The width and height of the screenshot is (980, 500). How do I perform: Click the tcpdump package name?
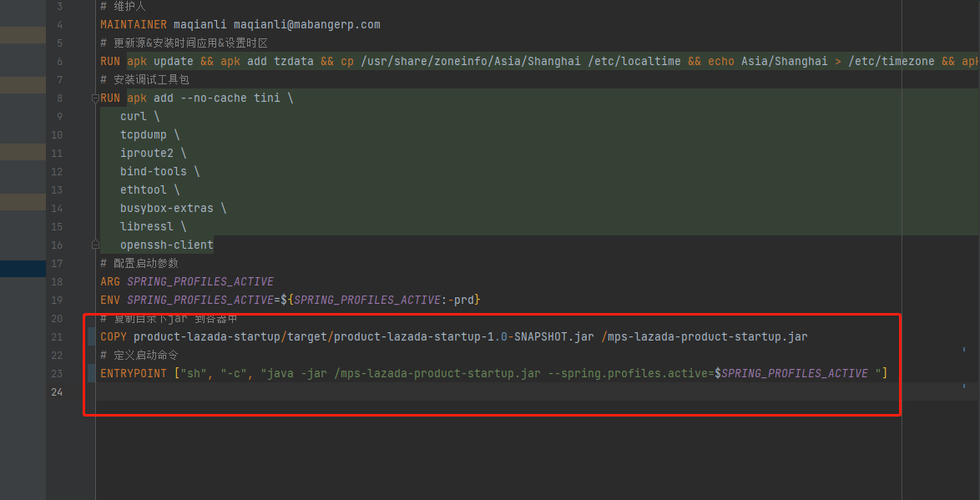[x=143, y=135]
